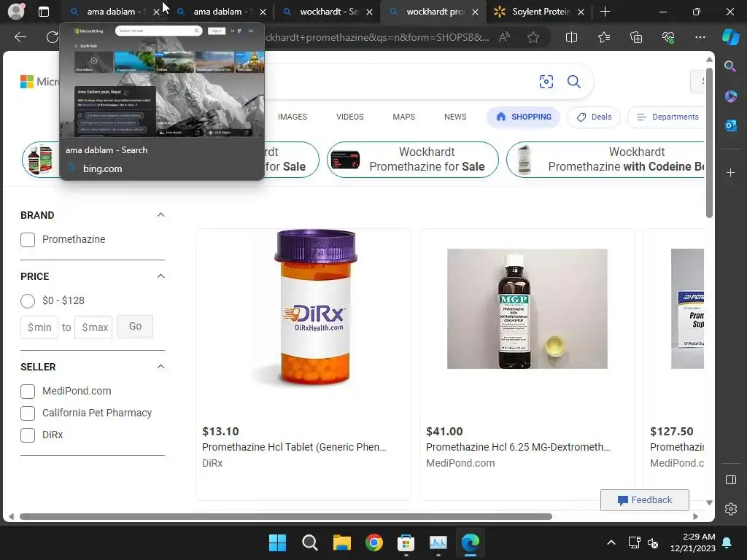The image size is (747, 560).
Task: Open the IMAGES results tab
Action: (x=293, y=117)
